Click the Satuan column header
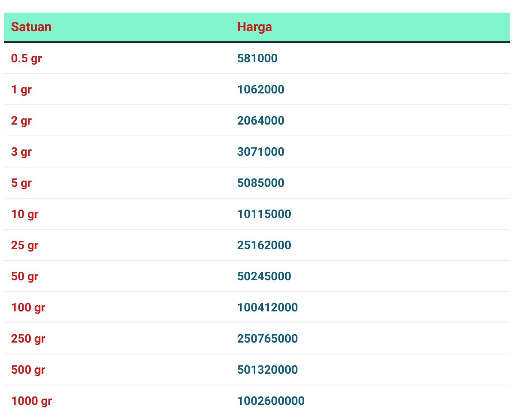 pos(31,27)
